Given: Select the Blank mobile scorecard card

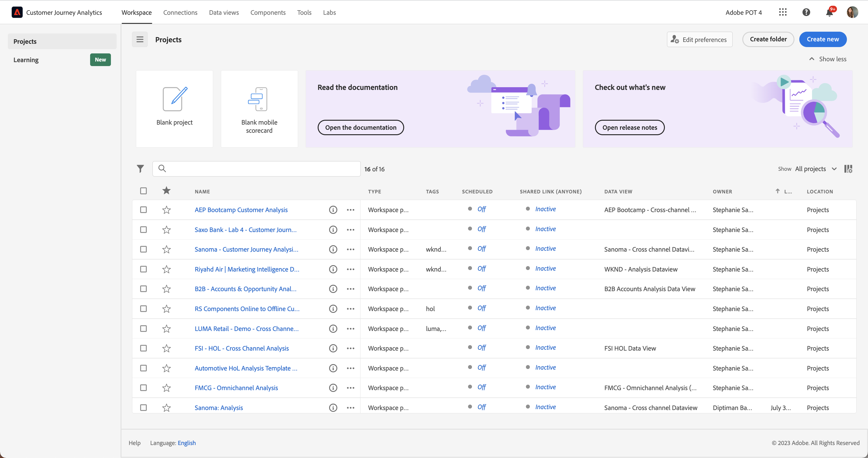Looking at the screenshot, I should click(259, 109).
